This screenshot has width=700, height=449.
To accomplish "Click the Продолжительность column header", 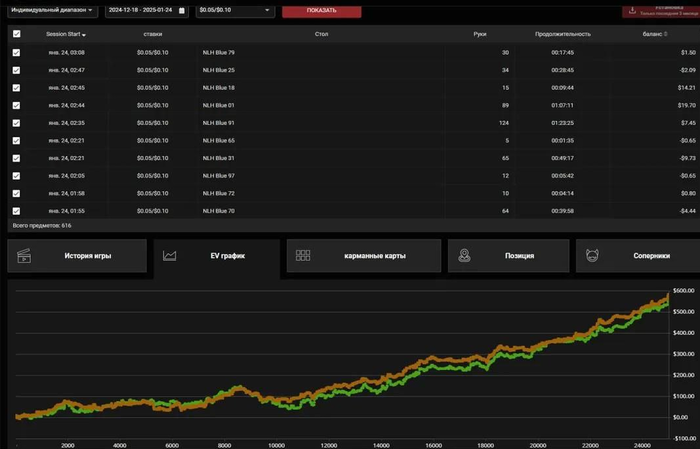I will tap(562, 34).
